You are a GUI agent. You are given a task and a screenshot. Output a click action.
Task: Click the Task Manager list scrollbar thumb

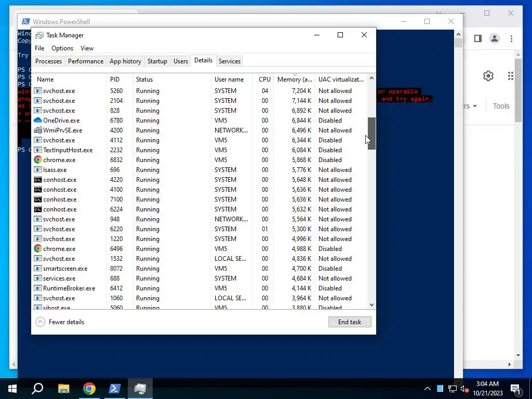371,134
